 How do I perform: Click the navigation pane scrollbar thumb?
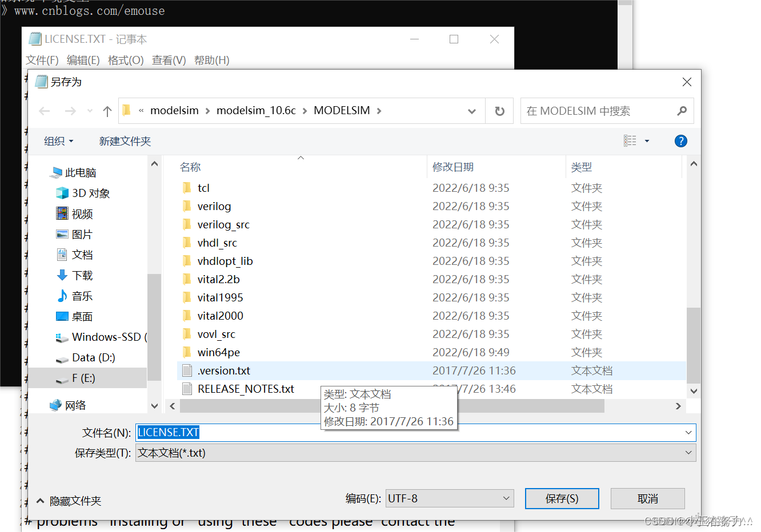[154, 327]
